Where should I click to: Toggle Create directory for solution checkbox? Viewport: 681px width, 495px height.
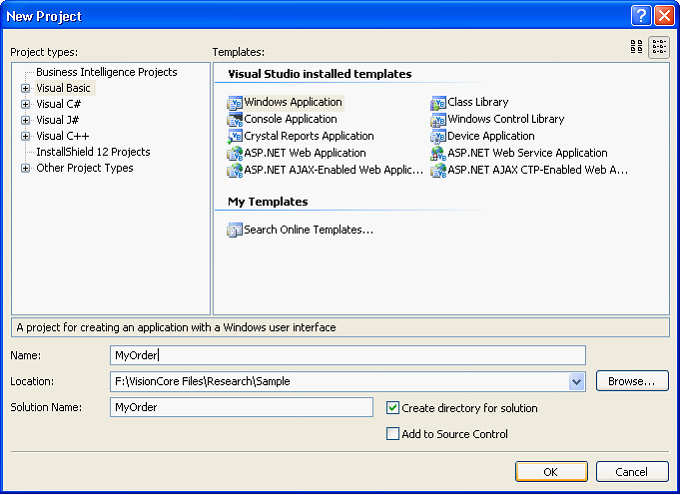pos(393,408)
